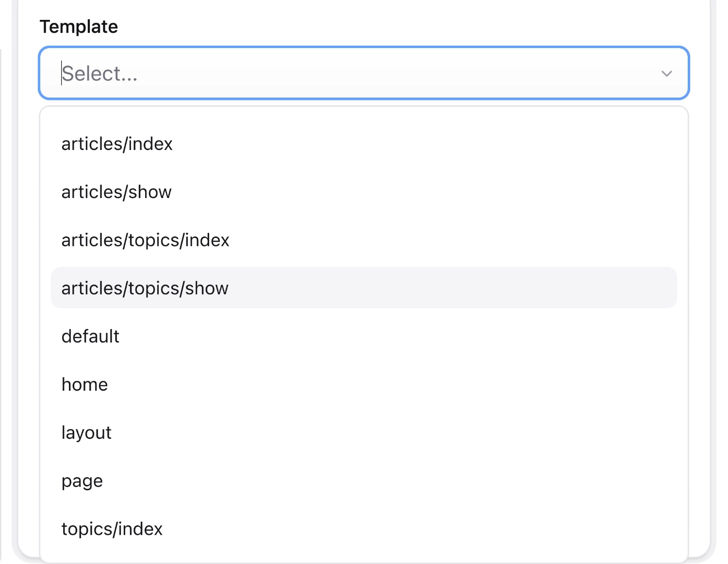Select the highlighted articles/topics/show option
Screen dimensions: 728x564
click(145, 288)
